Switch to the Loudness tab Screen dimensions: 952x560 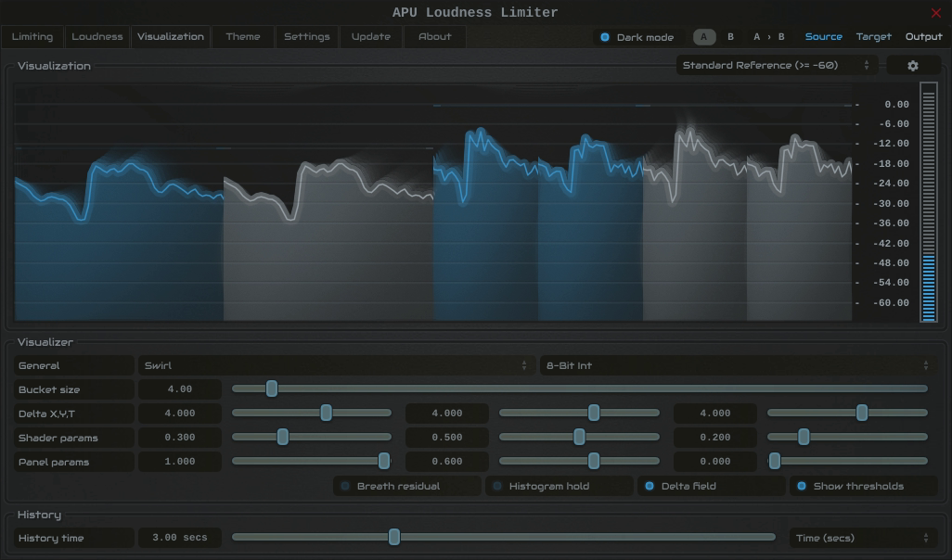97,37
